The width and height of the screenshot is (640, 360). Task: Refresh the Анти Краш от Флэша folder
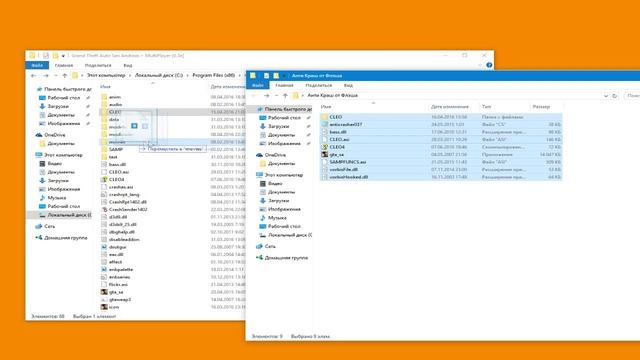pyautogui.click(x=615, y=96)
